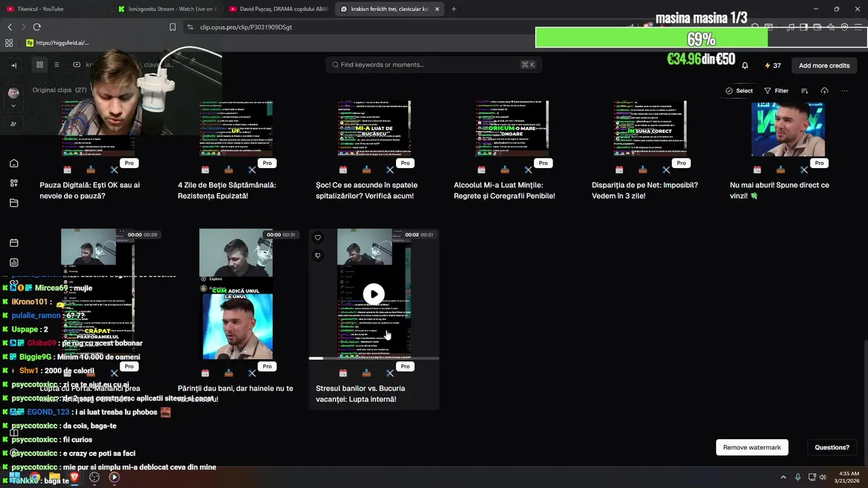Bookmark this page in address bar
This screenshot has height=488, width=868.
(x=172, y=27)
